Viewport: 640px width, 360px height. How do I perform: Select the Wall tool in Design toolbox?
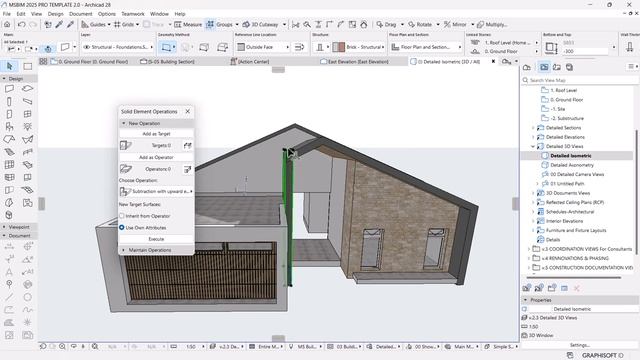pyautogui.click(x=9, y=89)
